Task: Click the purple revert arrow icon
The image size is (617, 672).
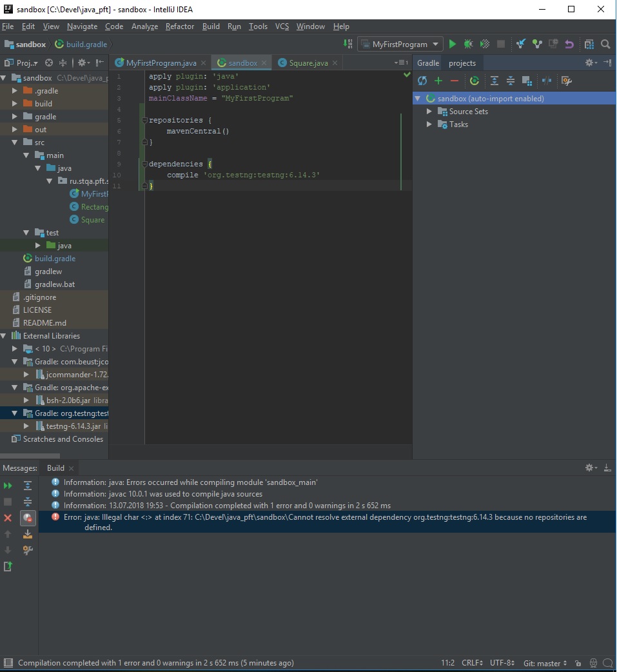Action: pyautogui.click(x=569, y=44)
